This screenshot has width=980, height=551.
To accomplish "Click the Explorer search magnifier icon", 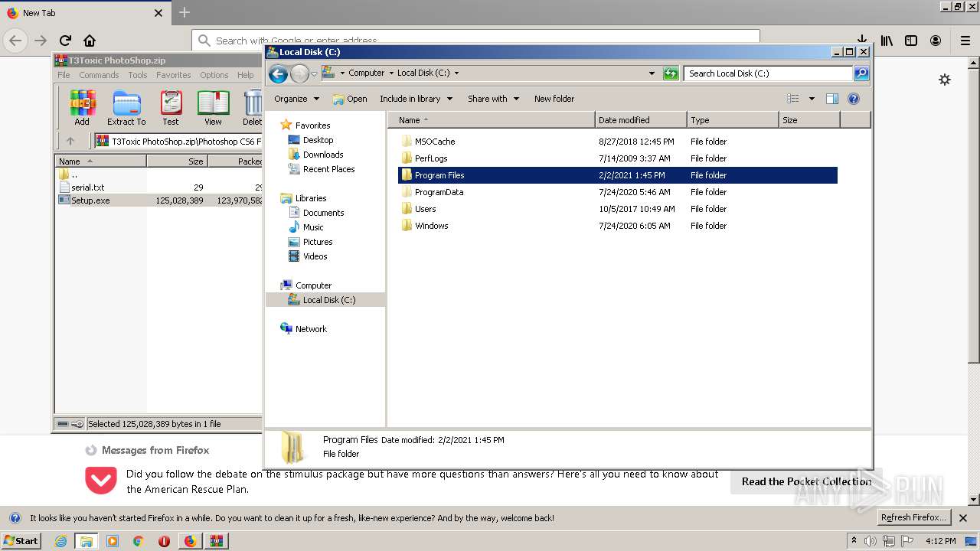I will (861, 73).
